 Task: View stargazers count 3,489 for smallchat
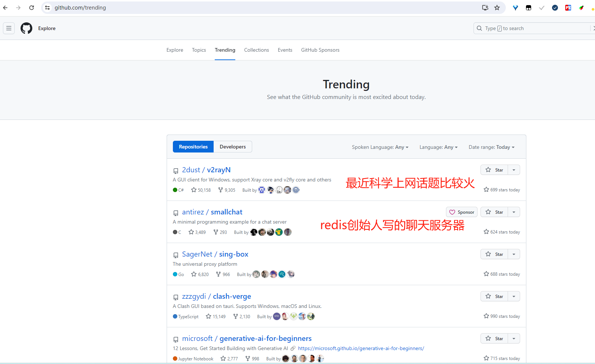[x=197, y=232]
